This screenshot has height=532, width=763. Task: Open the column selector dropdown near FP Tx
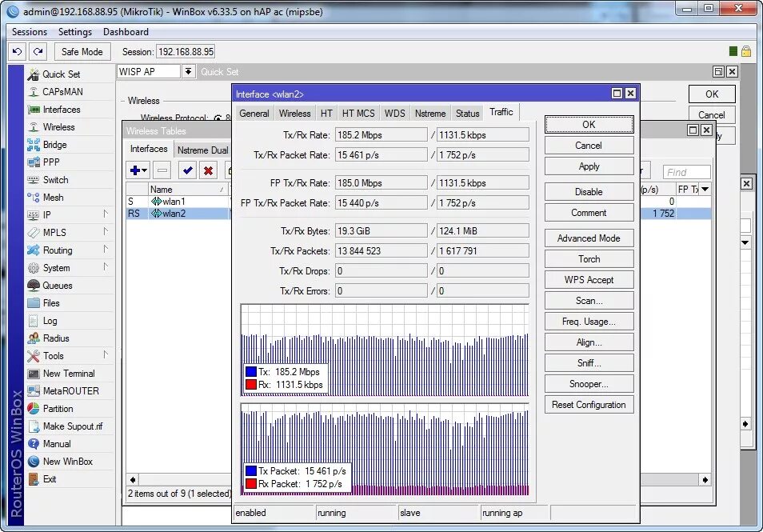pos(705,190)
